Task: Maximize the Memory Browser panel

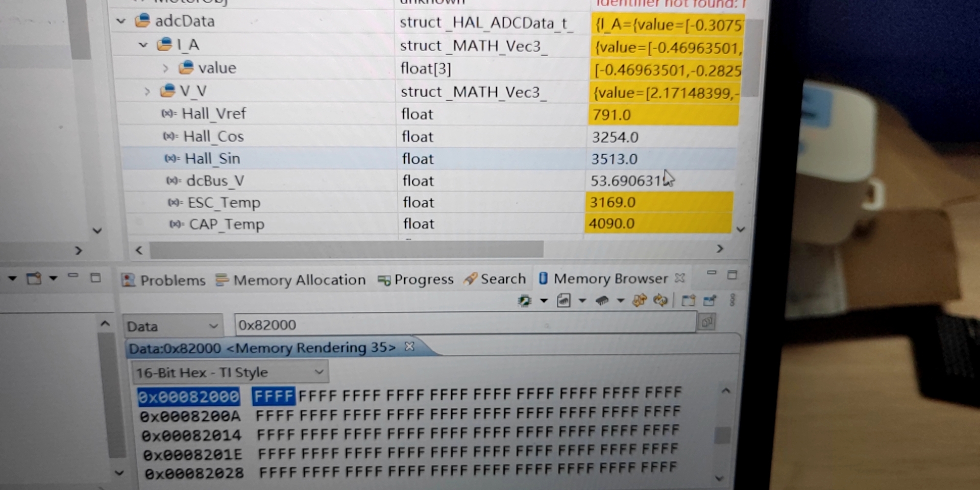Action: point(732,275)
